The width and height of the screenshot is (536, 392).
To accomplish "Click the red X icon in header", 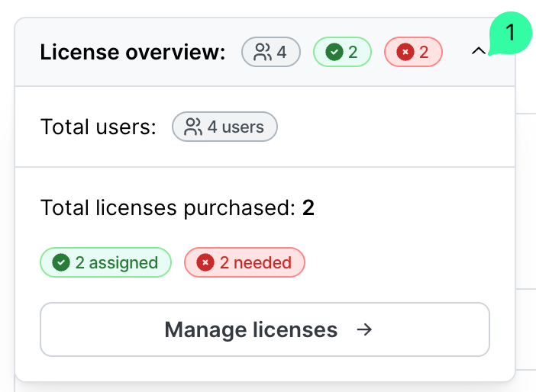I will pos(405,52).
